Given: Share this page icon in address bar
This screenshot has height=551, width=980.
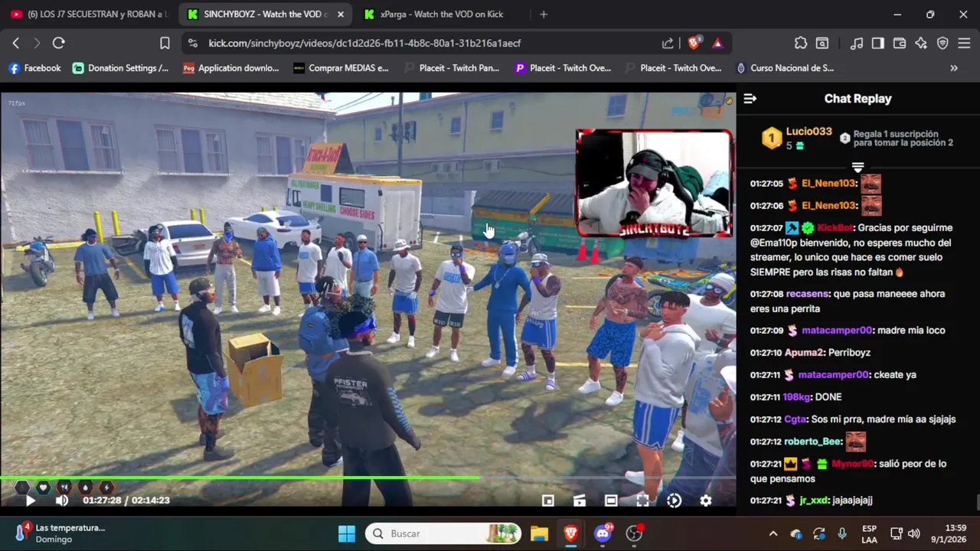Looking at the screenshot, I should tap(668, 44).
